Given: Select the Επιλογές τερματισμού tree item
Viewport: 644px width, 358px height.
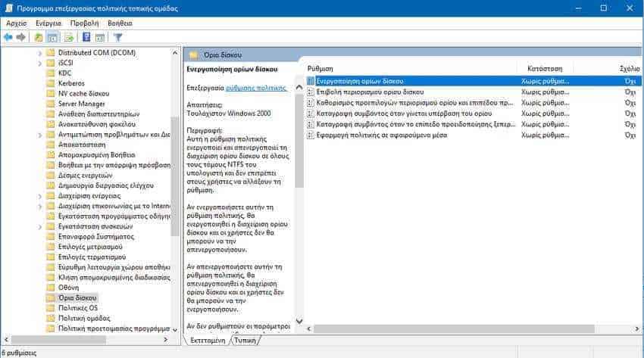Looking at the screenshot, I should (x=92, y=257).
